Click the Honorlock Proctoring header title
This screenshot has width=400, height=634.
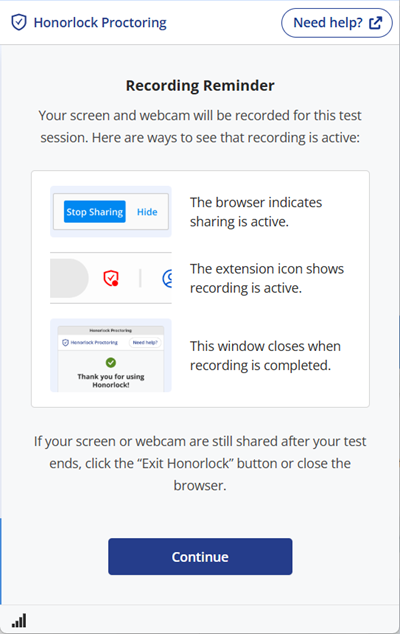[x=100, y=23]
